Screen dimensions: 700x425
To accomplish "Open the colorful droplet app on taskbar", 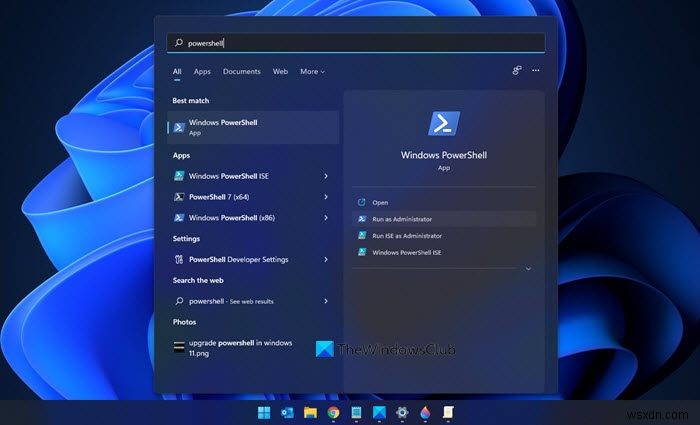I will pyautogui.click(x=425, y=412).
